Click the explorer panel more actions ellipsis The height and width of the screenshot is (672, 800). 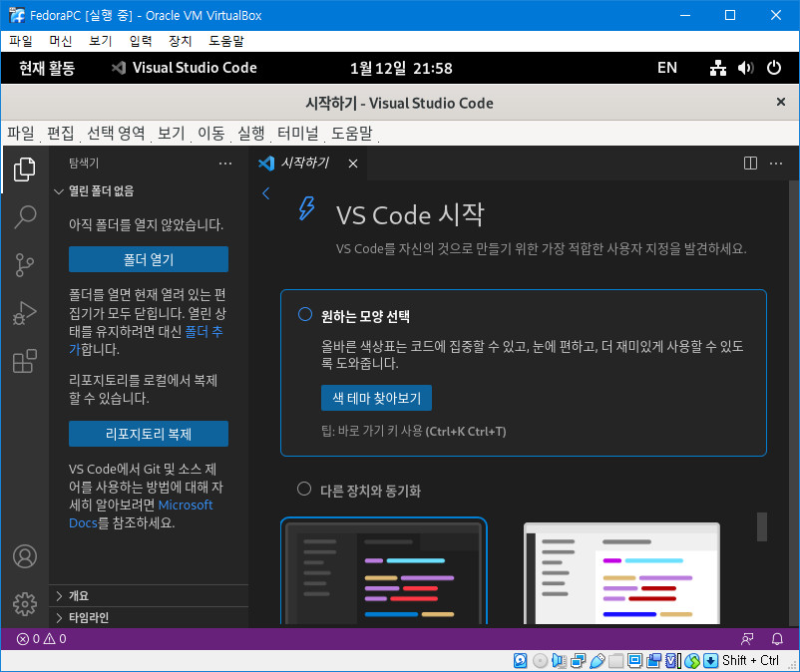point(225,164)
